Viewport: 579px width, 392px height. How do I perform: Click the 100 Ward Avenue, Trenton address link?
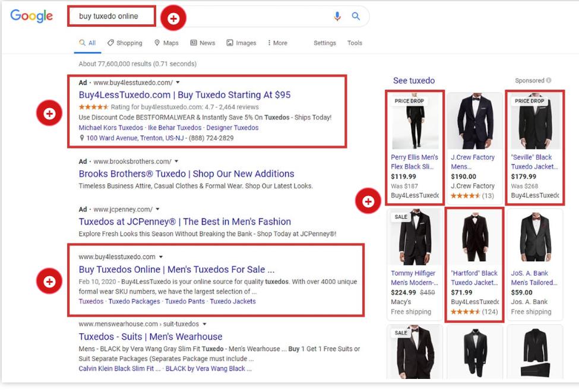[135, 138]
